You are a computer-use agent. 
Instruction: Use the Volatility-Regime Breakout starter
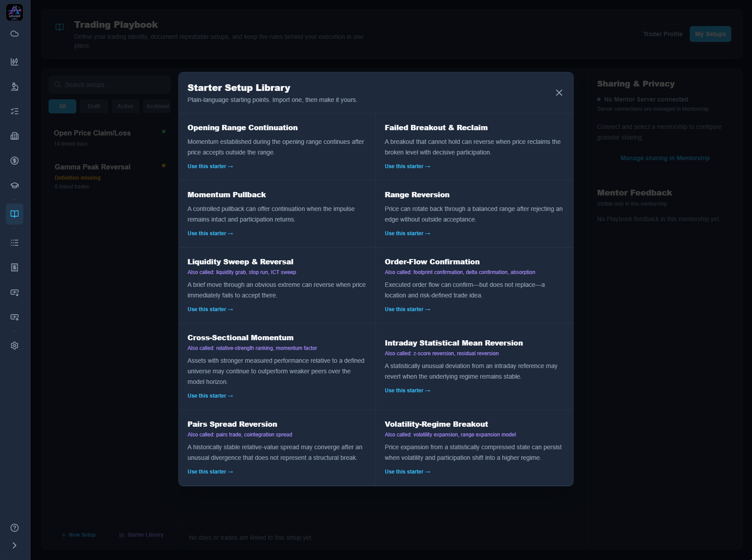point(407,472)
